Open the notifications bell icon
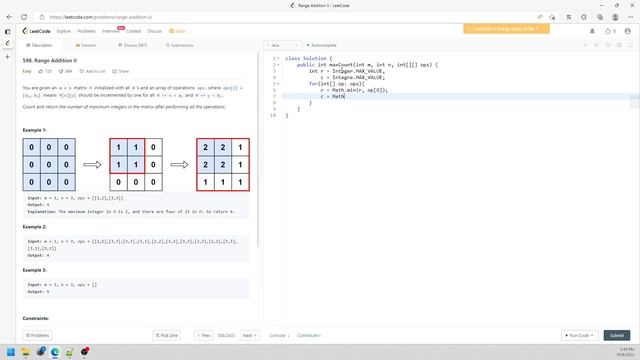 (592, 31)
